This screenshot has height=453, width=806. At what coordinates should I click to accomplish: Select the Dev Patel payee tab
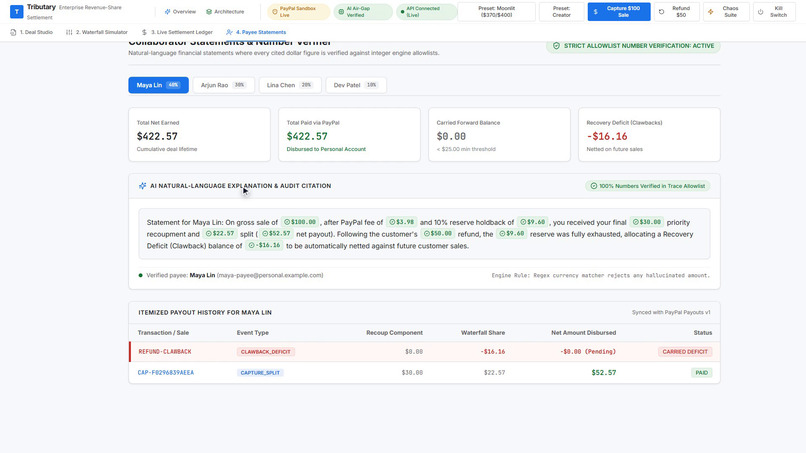point(356,85)
